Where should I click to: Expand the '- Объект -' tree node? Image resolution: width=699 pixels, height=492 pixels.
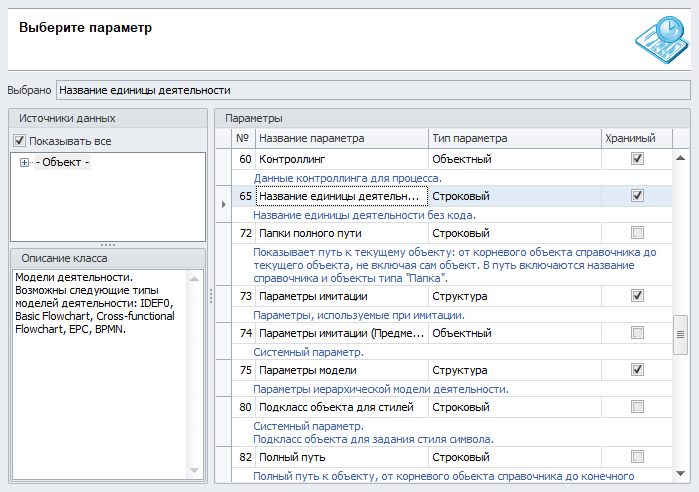(23, 163)
